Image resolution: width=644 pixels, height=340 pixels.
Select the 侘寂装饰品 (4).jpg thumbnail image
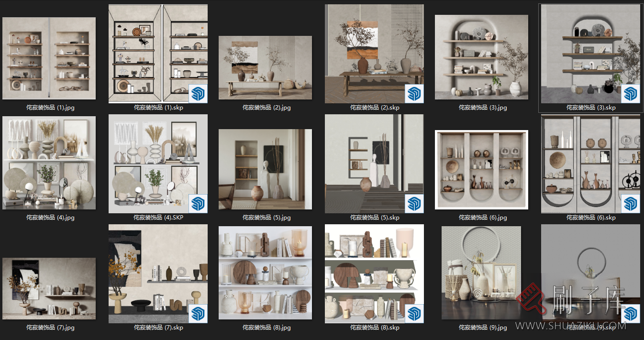tap(49, 163)
